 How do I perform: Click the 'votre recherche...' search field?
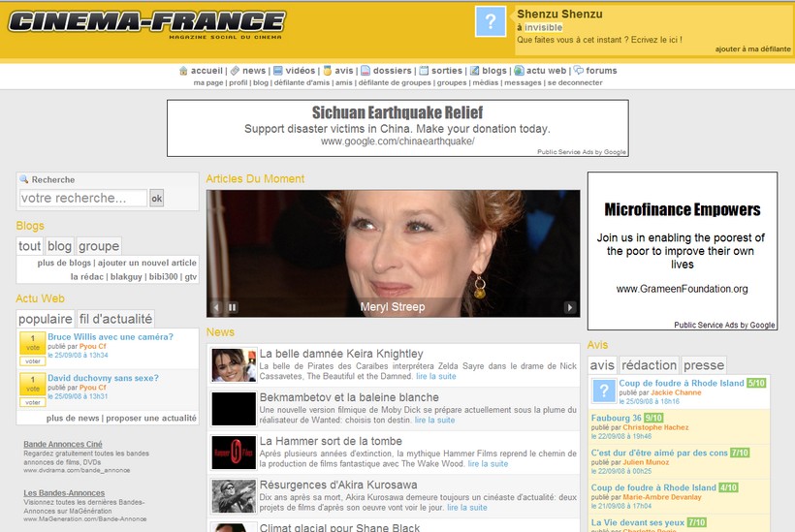(83, 198)
